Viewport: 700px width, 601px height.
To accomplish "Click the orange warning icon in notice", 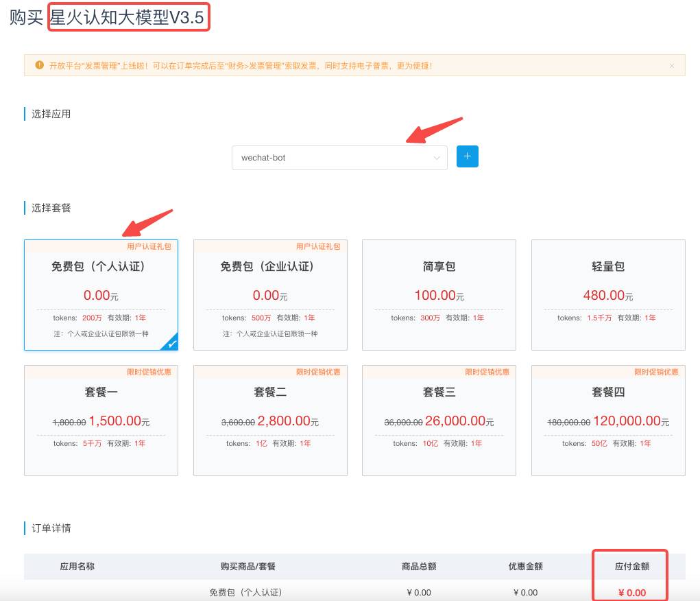I will 39,65.
